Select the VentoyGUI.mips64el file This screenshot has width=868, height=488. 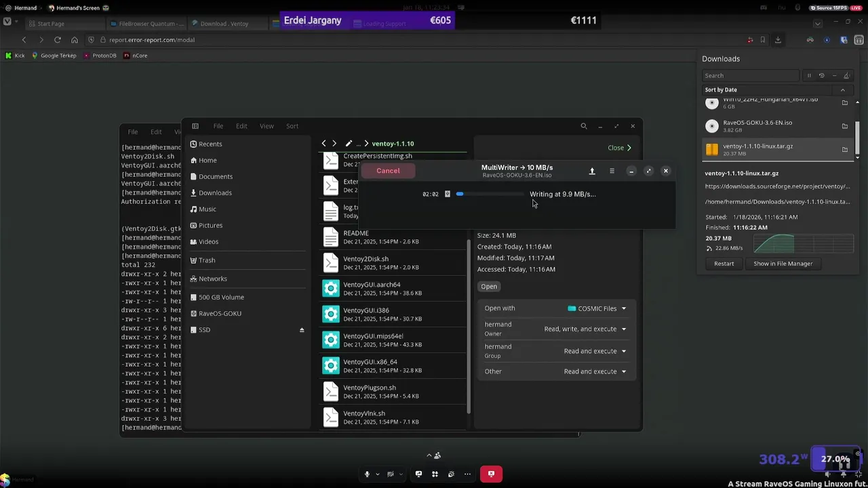tap(393, 340)
